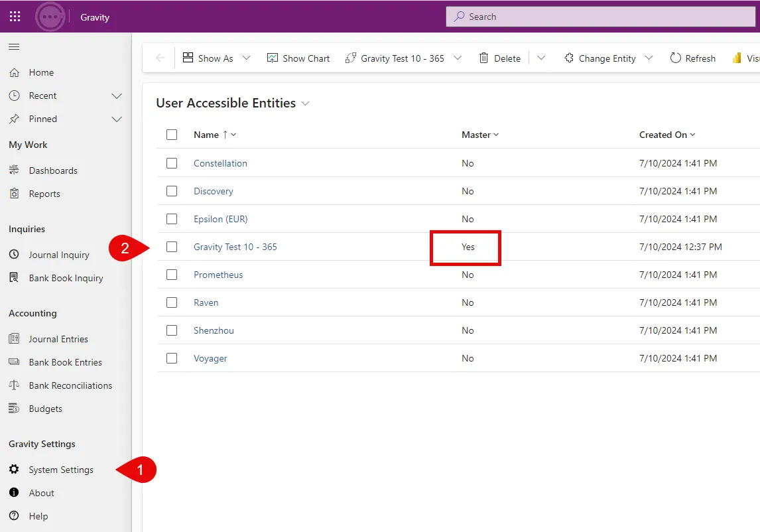This screenshot has height=532, width=760.
Task: Check the Constellation row checkbox
Action: (172, 163)
